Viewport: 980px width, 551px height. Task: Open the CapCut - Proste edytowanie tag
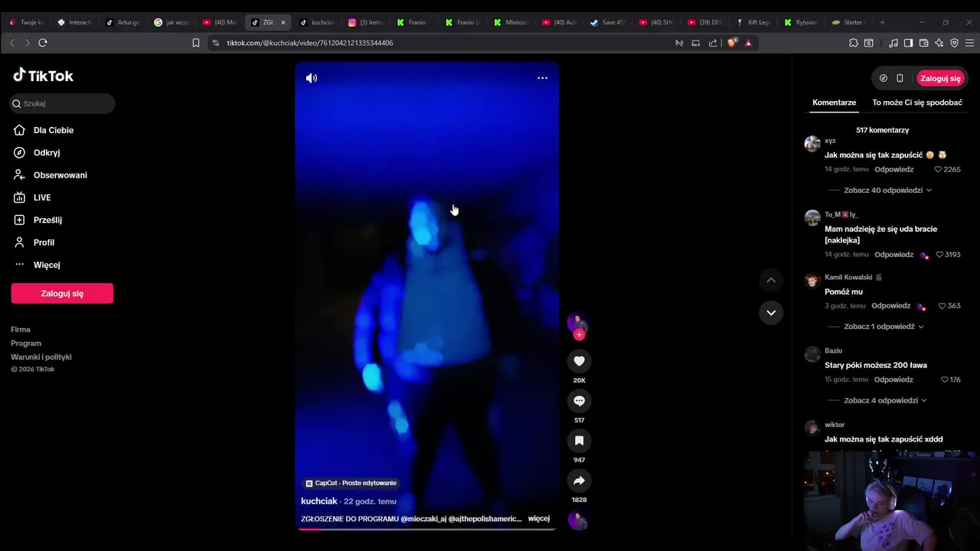click(351, 483)
